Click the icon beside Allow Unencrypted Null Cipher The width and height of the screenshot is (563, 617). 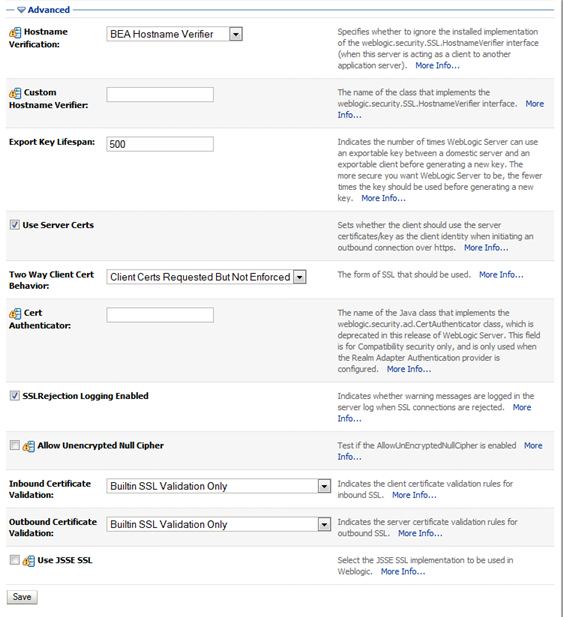(28, 446)
